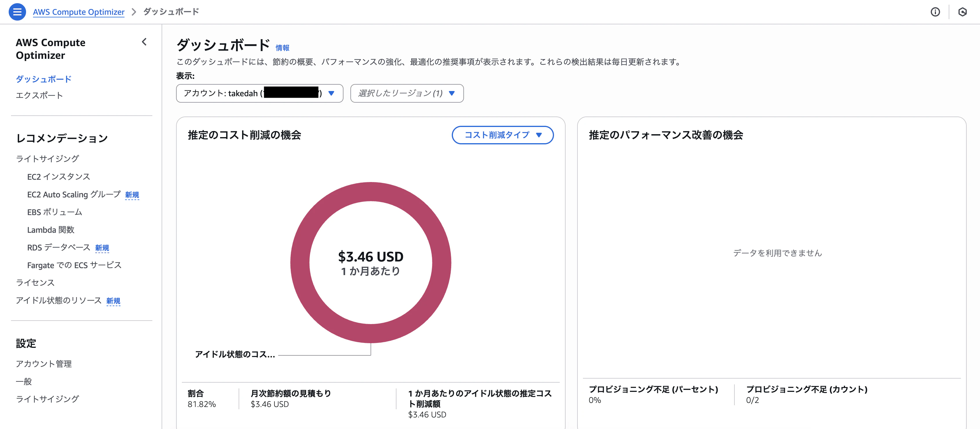Click the 0% プロビジョニング不足 percent value
This screenshot has height=429, width=980.
595,401
